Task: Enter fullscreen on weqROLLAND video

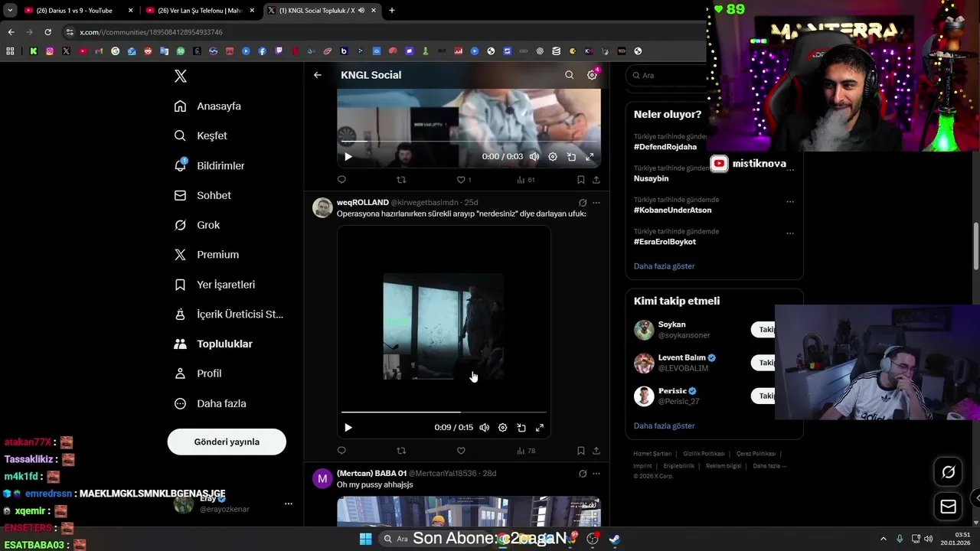Action: 540,428
